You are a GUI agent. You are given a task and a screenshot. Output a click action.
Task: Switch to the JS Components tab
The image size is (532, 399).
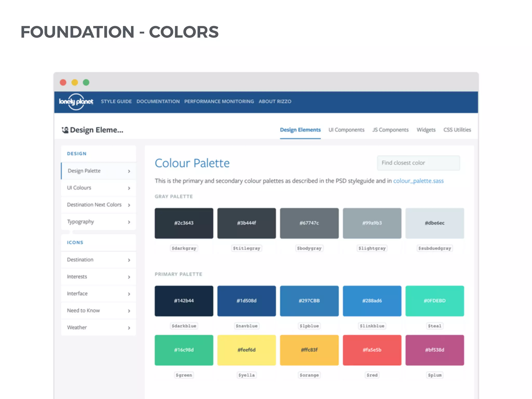click(x=390, y=130)
